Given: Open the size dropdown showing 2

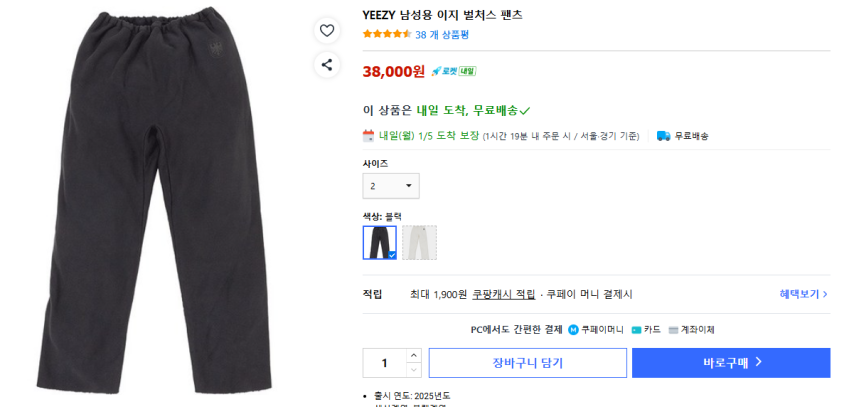Looking at the screenshot, I should [x=391, y=186].
